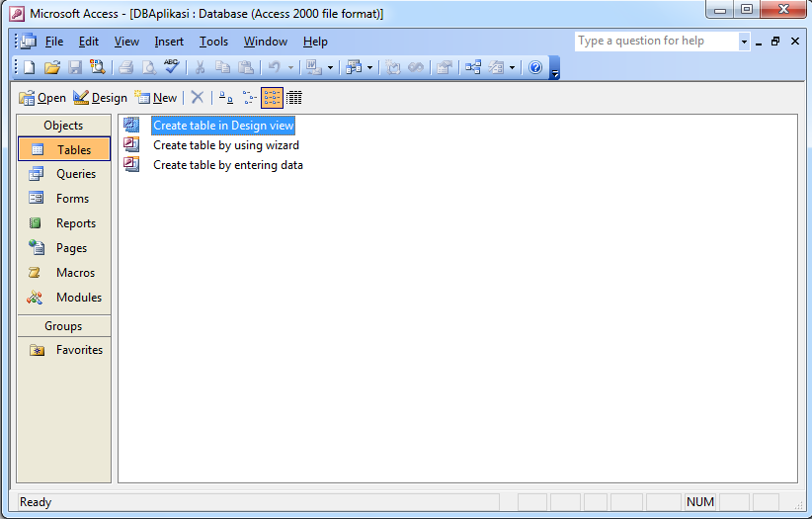Click the Save floppy disk icon

[75, 67]
